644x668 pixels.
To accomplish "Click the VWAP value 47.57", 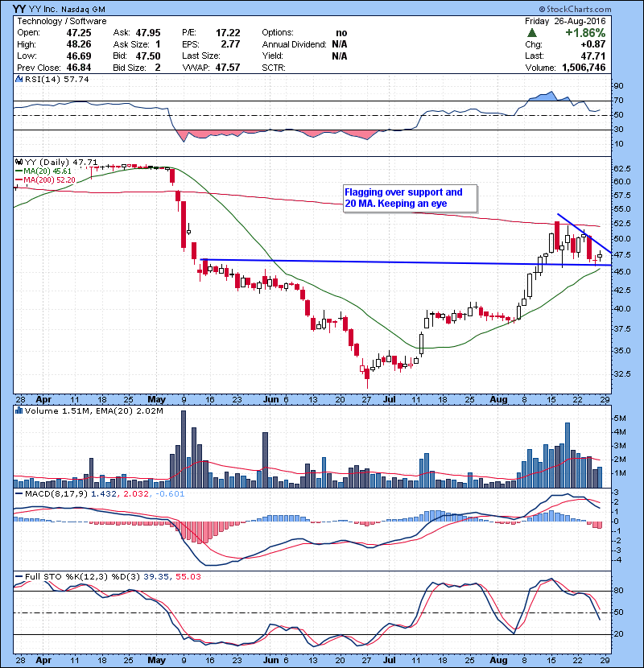I will [228, 68].
